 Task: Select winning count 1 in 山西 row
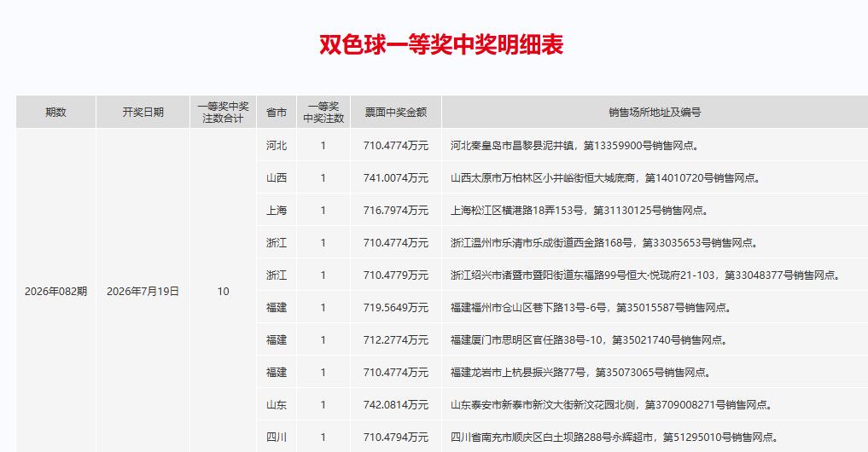tap(323, 178)
